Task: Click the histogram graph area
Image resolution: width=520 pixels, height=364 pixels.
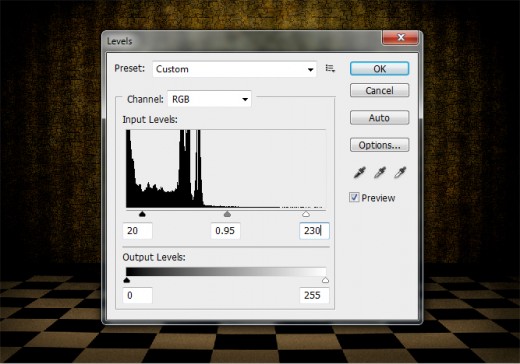Action: 226,169
